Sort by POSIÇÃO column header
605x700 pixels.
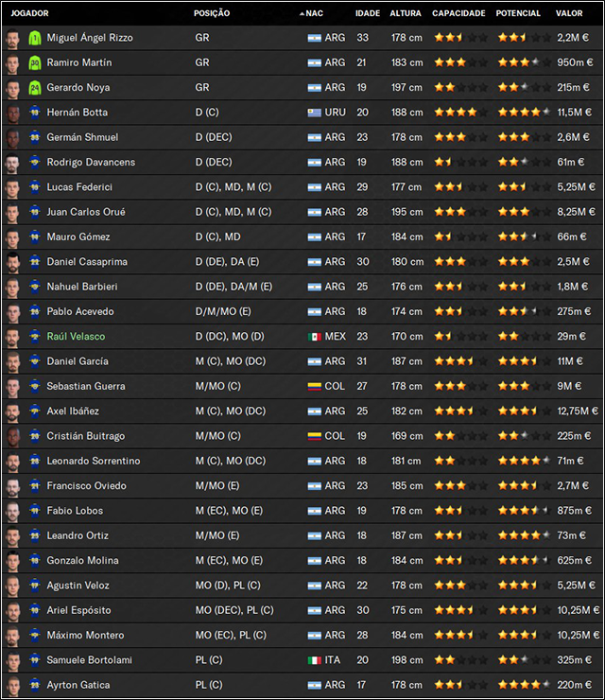click(212, 13)
